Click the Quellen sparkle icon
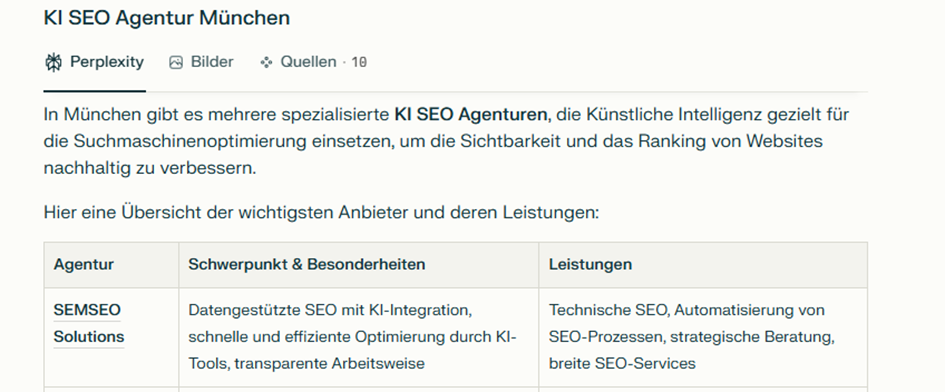The width and height of the screenshot is (945, 392). coord(266,62)
